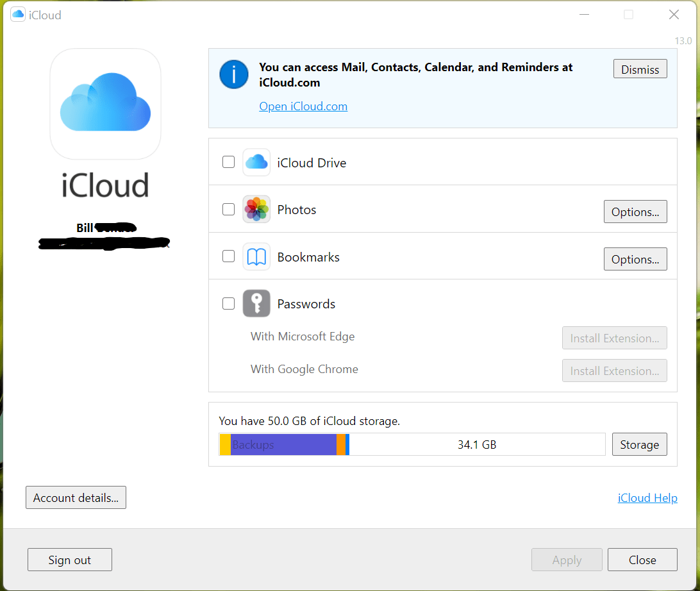
Task: Click the purple Backups storage segment
Action: tap(283, 445)
